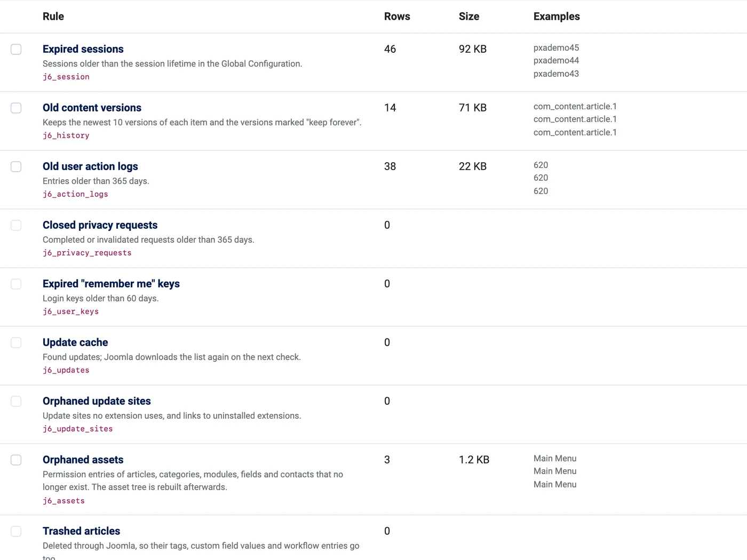Click the pxademo45 example entry
The height and width of the screenshot is (560, 747).
(556, 48)
